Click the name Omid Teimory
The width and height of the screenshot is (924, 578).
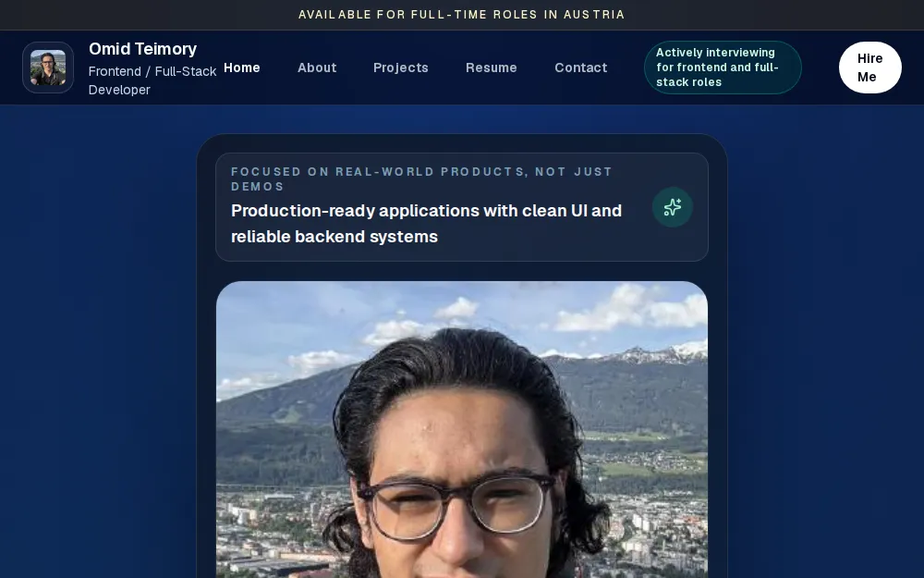(x=142, y=49)
